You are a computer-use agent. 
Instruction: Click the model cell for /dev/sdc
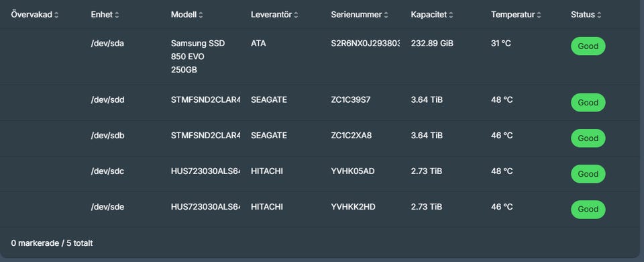tap(205, 171)
